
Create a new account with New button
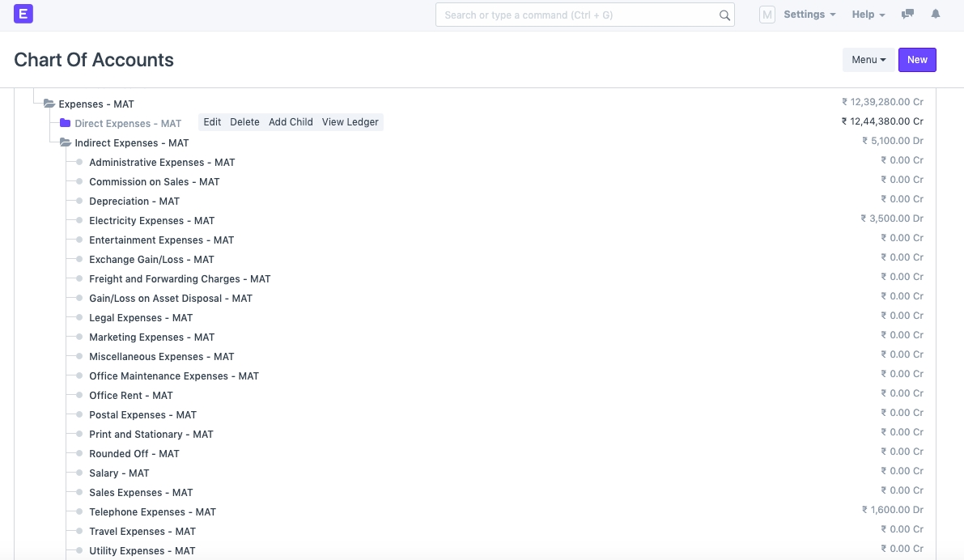point(917,60)
